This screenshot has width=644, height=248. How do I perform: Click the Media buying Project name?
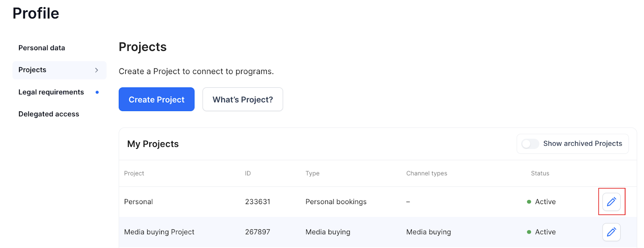159,232
